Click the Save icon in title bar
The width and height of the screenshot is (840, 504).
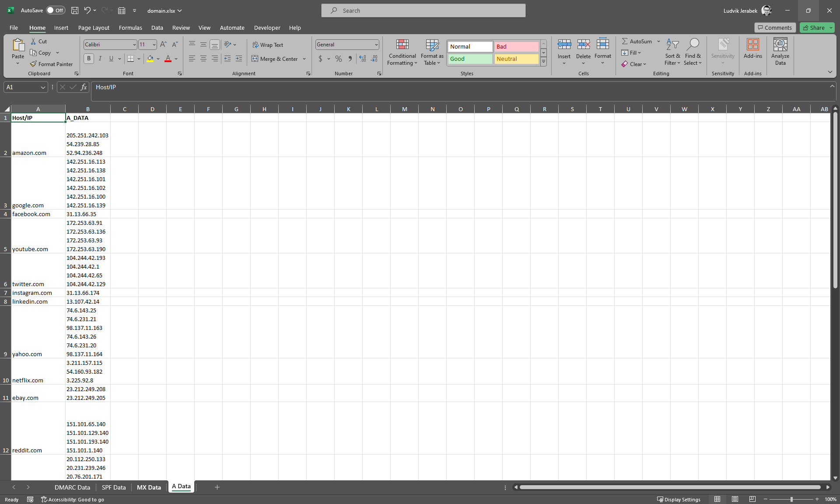tap(75, 10)
